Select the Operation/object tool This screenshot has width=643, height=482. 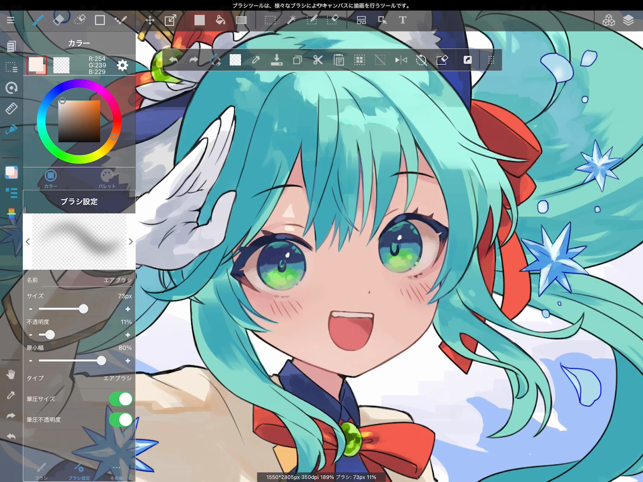coord(382,20)
